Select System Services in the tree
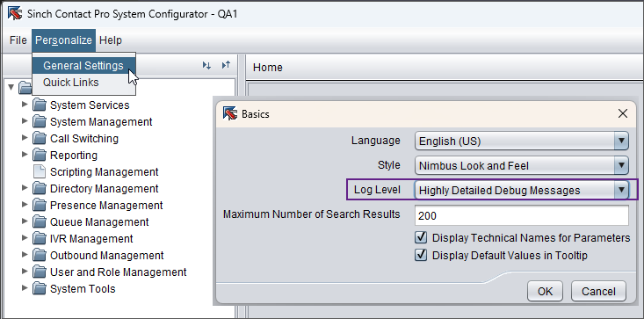The width and height of the screenshot is (644, 319). 90,105
